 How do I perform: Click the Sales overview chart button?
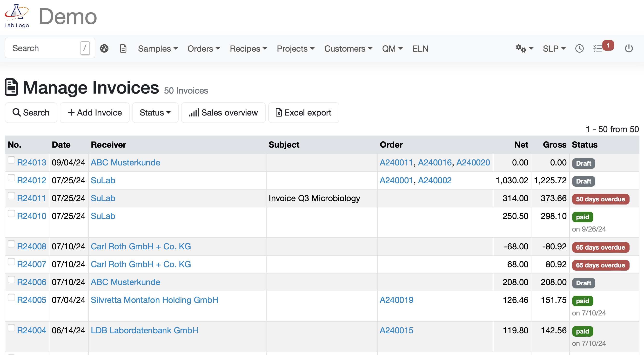(x=223, y=113)
